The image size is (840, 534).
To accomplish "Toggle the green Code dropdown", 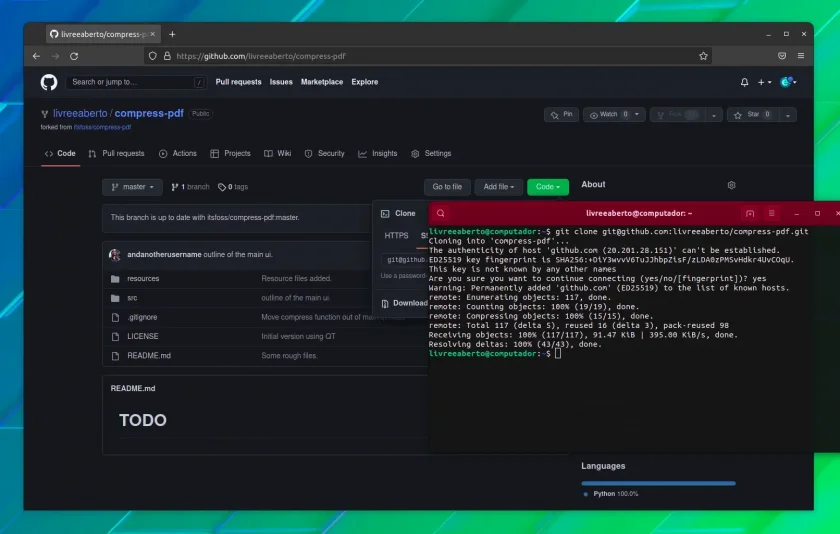I will [548, 187].
